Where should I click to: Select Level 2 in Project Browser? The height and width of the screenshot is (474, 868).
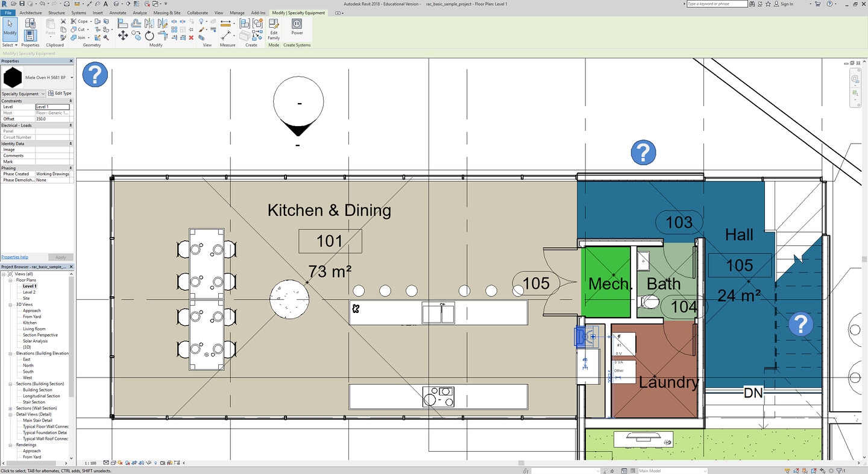coord(29,292)
